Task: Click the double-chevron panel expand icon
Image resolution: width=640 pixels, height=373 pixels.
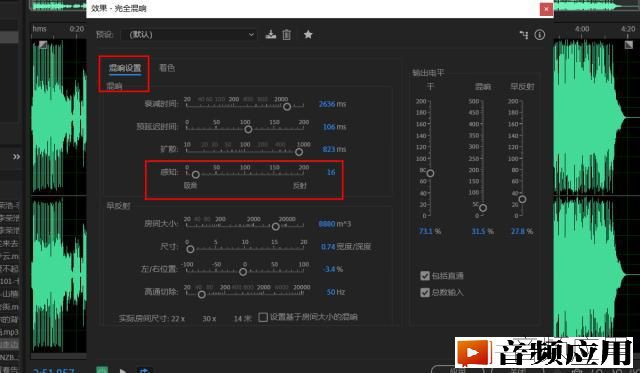Action: (x=16, y=157)
